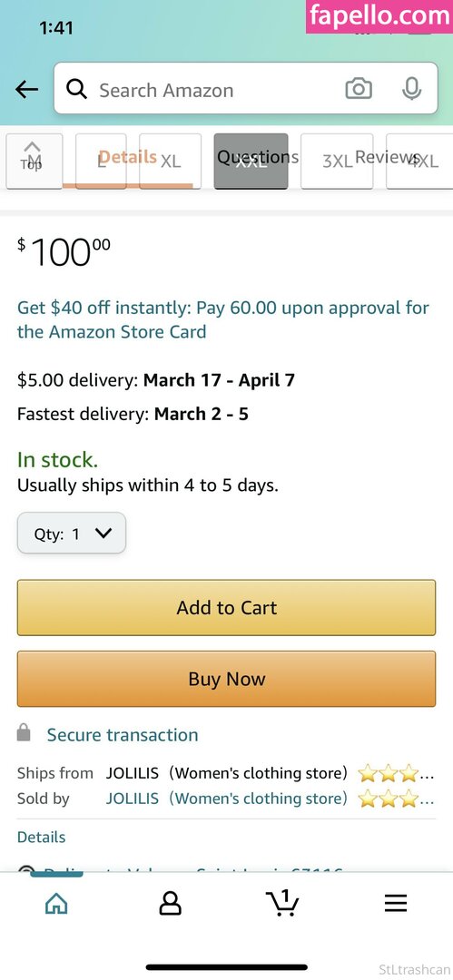Select the 3XL size option
Screen dimensions: 453x980
pos(337,162)
